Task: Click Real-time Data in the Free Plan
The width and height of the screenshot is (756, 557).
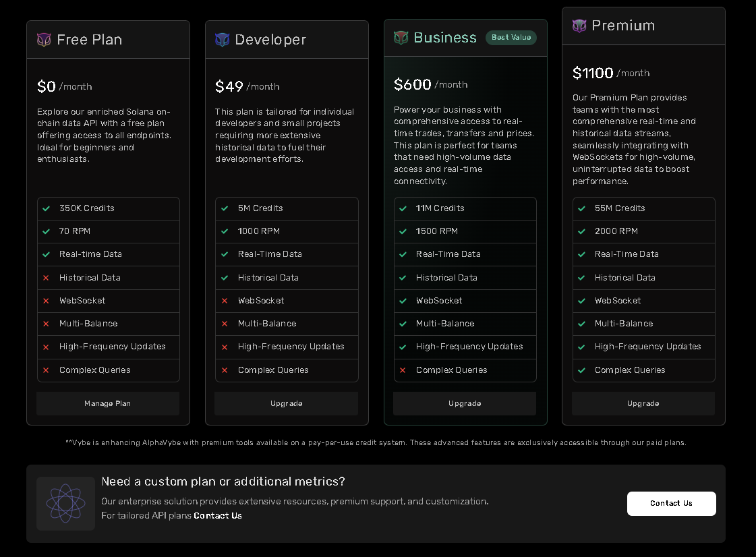Action: [x=90, y=254]
